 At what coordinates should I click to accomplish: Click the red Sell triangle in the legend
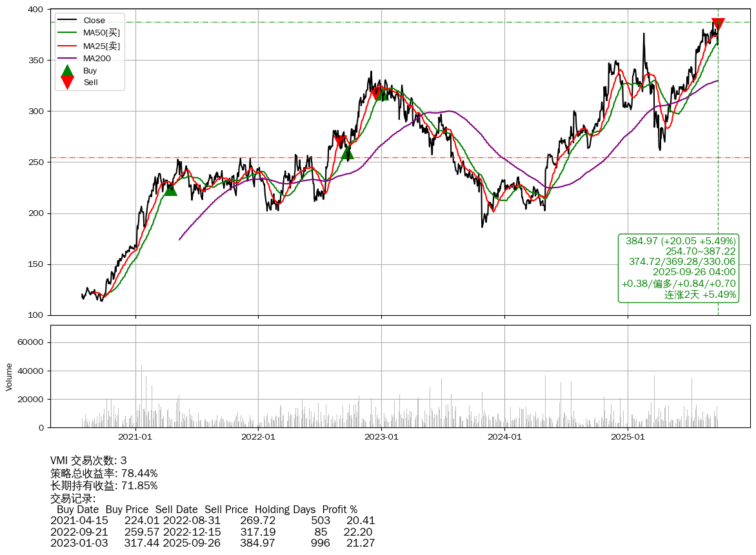[x=67, y=83]
